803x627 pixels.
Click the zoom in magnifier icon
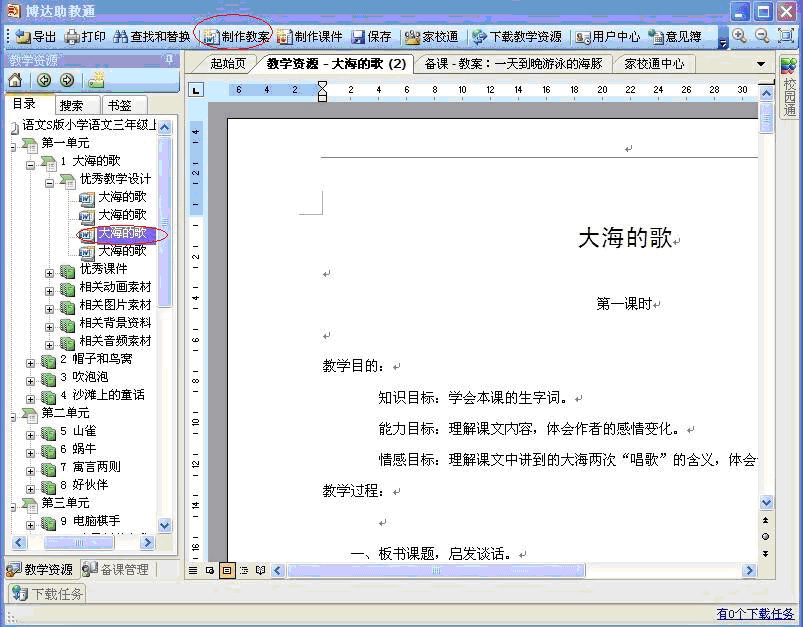740,36
